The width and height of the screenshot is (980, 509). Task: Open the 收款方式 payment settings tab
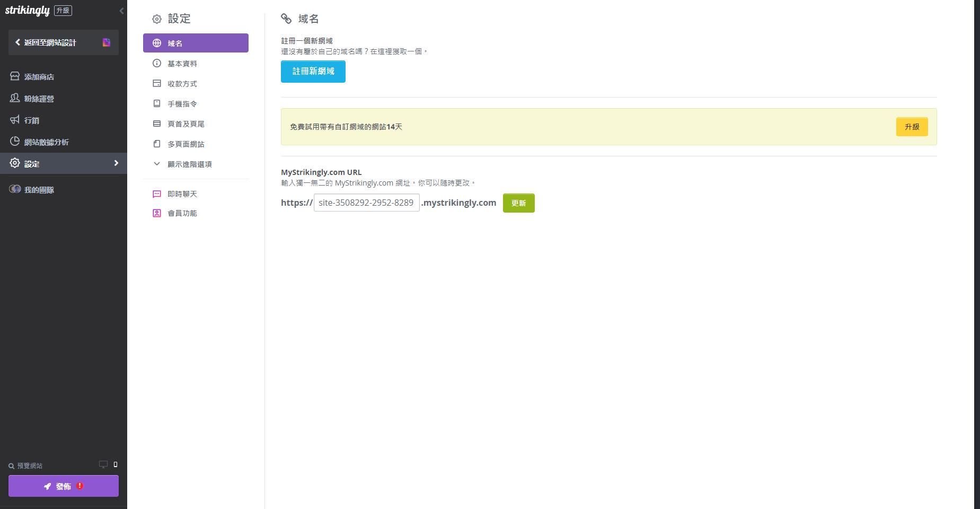tap(182, 84)
